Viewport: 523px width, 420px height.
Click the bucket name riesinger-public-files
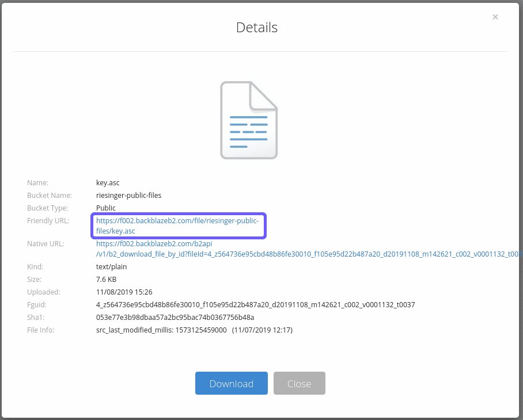pos(128,195)
